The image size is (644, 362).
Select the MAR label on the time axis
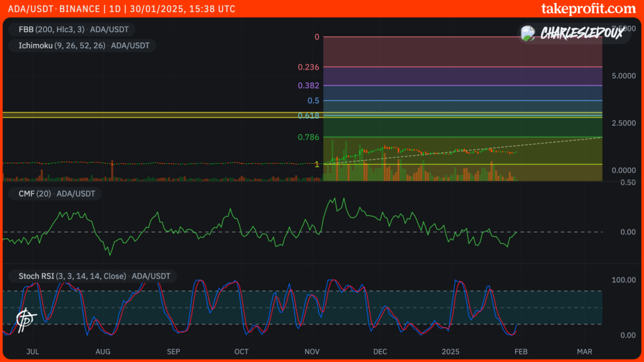[584, 352]
